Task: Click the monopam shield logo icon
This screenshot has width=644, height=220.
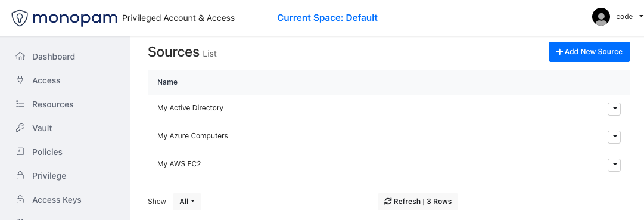Action: coord(20,18)
